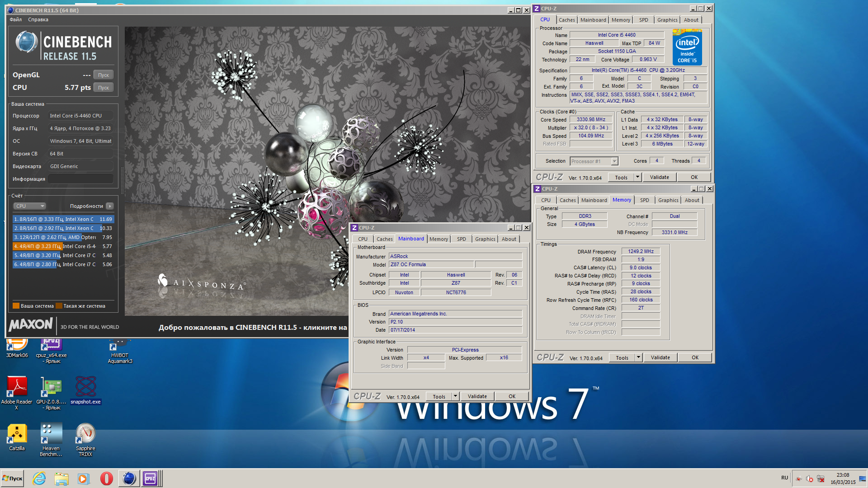Click the Tools button in the Mainboard CPU-Z window

point(439,396)
